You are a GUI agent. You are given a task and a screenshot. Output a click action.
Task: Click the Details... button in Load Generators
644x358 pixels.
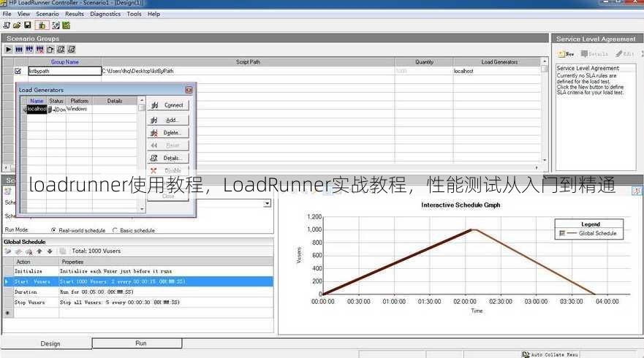coord(168,158)
